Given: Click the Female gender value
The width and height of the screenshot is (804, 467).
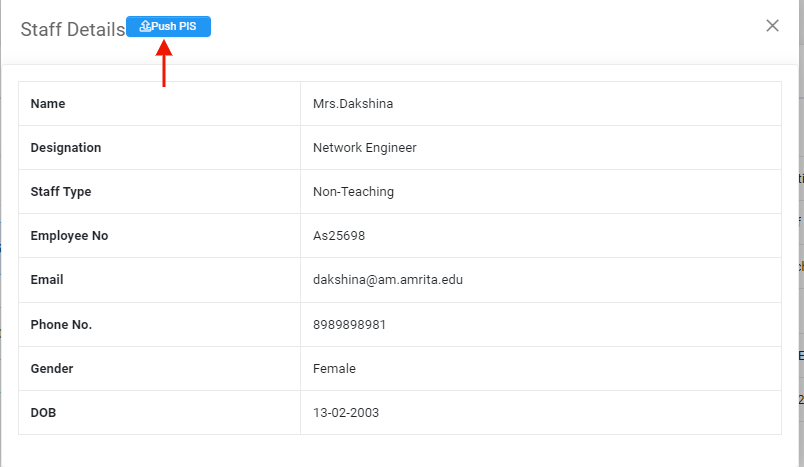Looking at the screenshot, I should pos(334,369).
